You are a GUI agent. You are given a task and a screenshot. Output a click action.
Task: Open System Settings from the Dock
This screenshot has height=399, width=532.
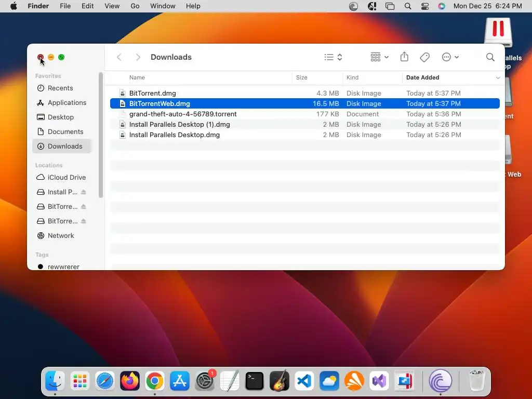click(205, 381)
